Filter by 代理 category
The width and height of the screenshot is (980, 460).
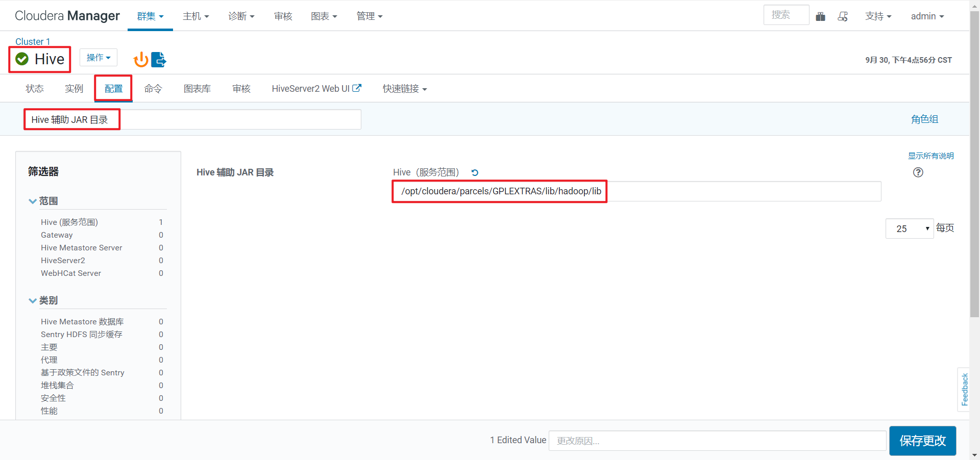(49, 360)
